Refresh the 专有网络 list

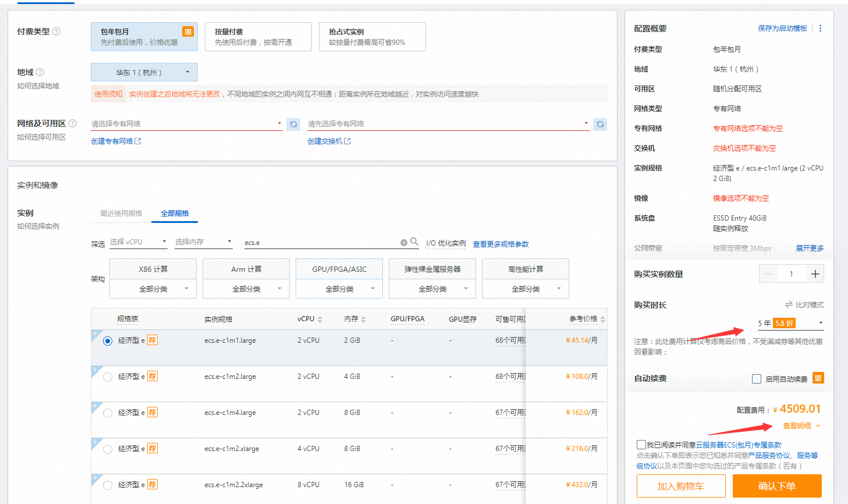pos(294,124)
